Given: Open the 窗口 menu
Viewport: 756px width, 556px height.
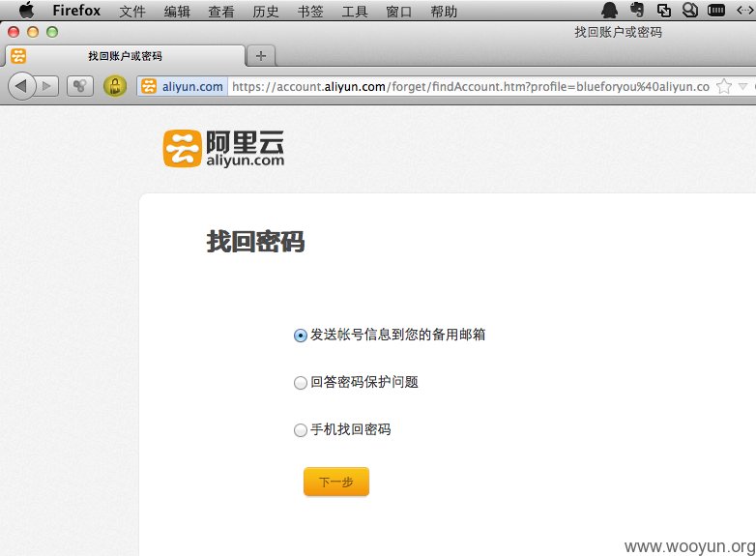Looking at the screenshot, I should coord(398,11).
